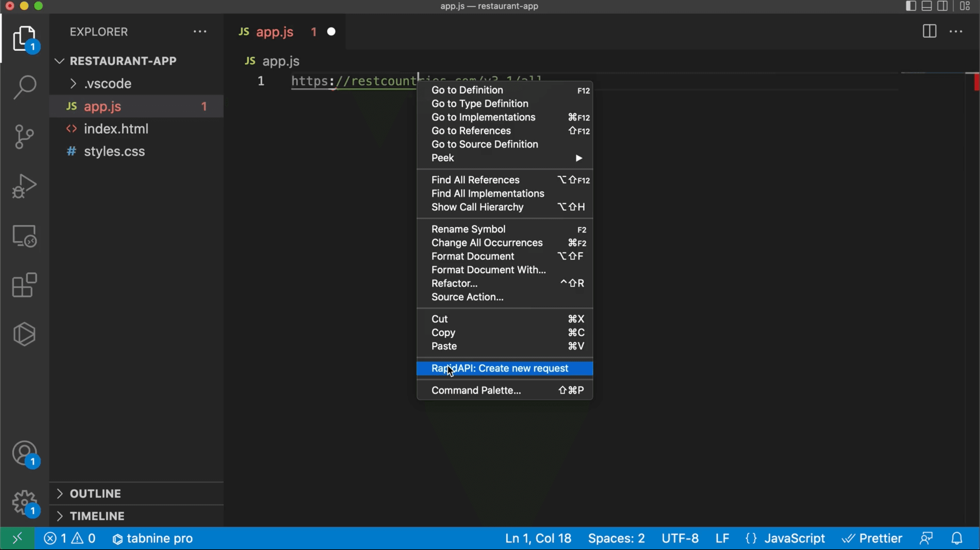Screen dimensions: 980x550
Task: Click the Prettier status bar item
Action: (x=871, y=538)
